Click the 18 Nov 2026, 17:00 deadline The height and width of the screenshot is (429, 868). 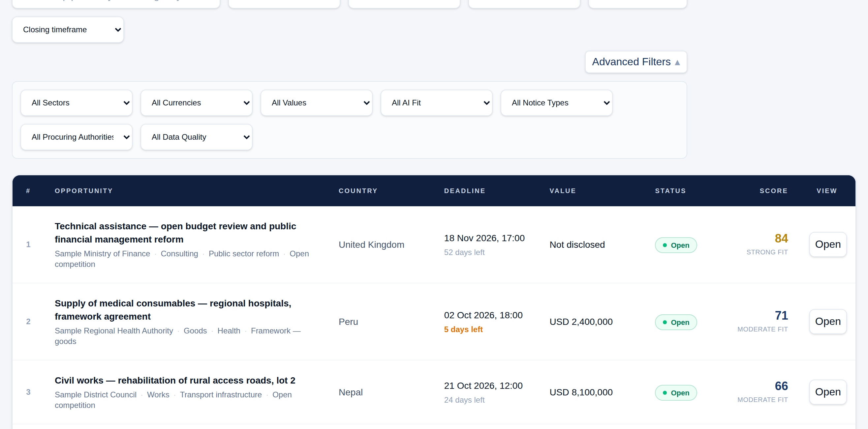tap(484, 239)
